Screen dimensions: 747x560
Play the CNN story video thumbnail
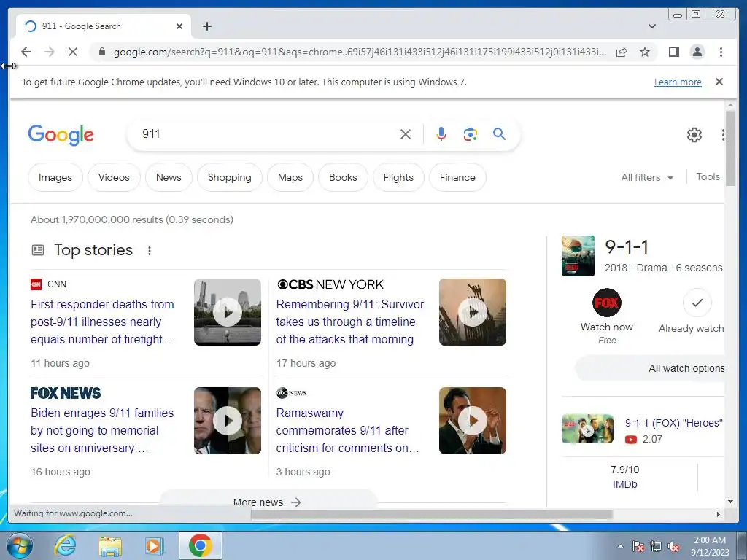coord(228,312)
